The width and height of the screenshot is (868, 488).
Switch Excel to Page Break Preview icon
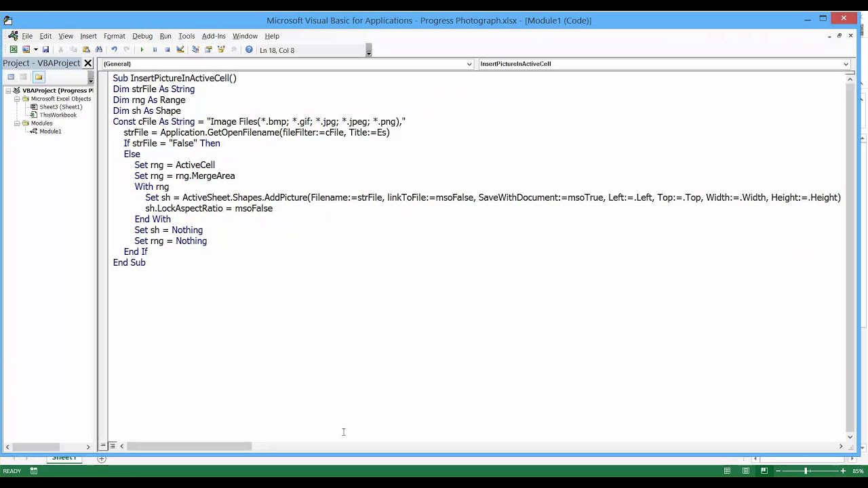coord(764,471)
